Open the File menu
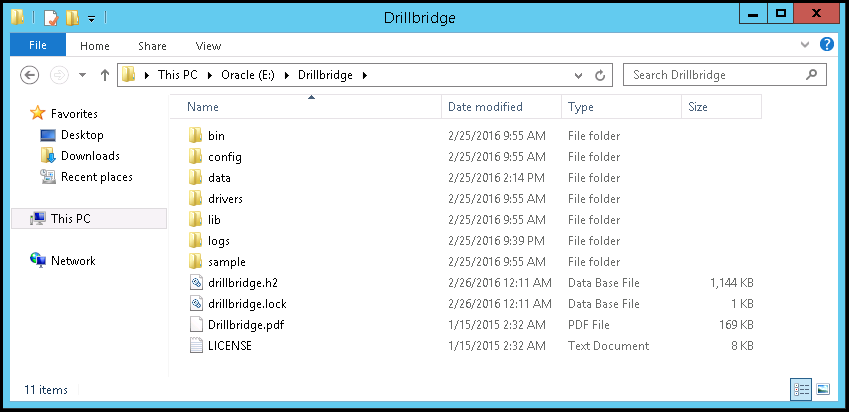This screenshot has height=412, width=849. point(38,45)
